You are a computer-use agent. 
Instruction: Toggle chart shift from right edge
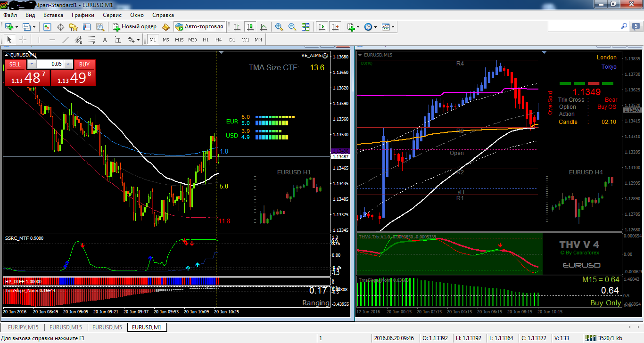[x=336, y=27]
